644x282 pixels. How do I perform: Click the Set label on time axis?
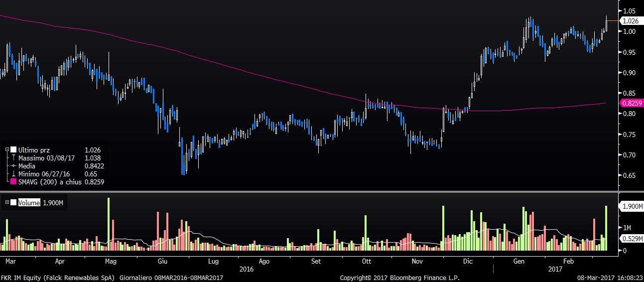click(316, 261)
